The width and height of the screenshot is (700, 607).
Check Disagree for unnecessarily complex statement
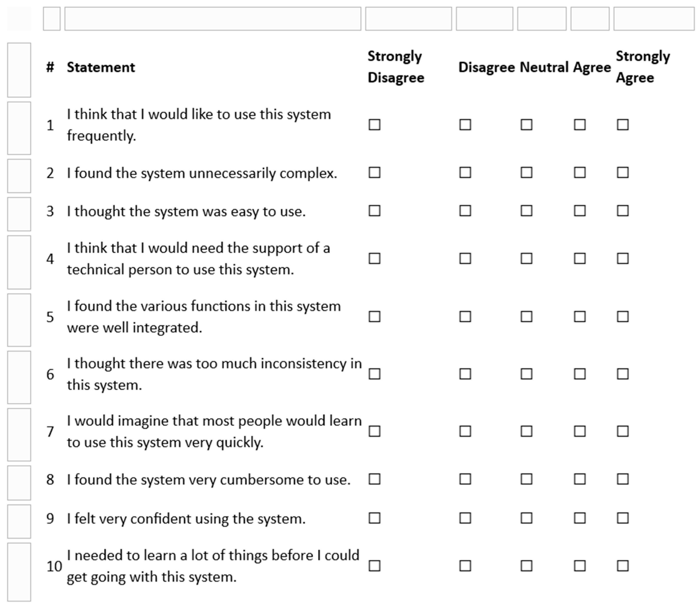coord(465,172)
